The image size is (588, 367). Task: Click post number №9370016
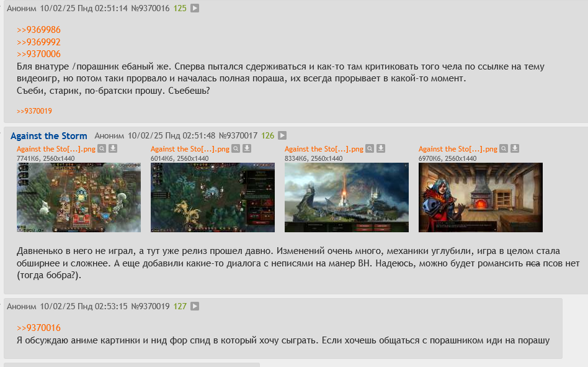[x=150, y=8]
